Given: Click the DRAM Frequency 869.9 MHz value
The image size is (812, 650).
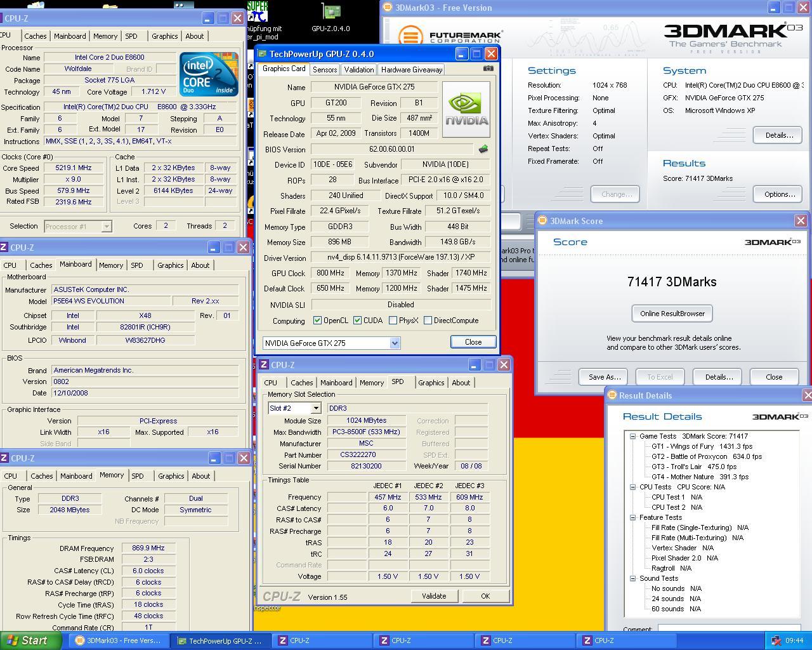Looking at the screenshot, I should pyautogui.click(x=148, y=548).
